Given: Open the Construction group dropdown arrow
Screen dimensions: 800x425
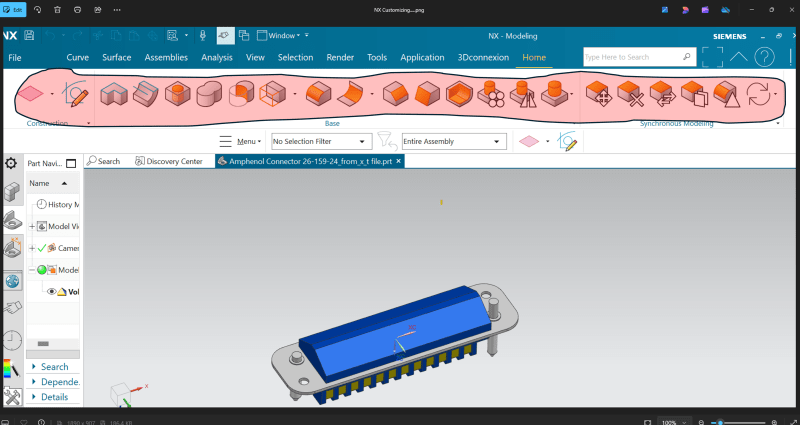Looking at the screenshot, I should [x=88, y=123].
